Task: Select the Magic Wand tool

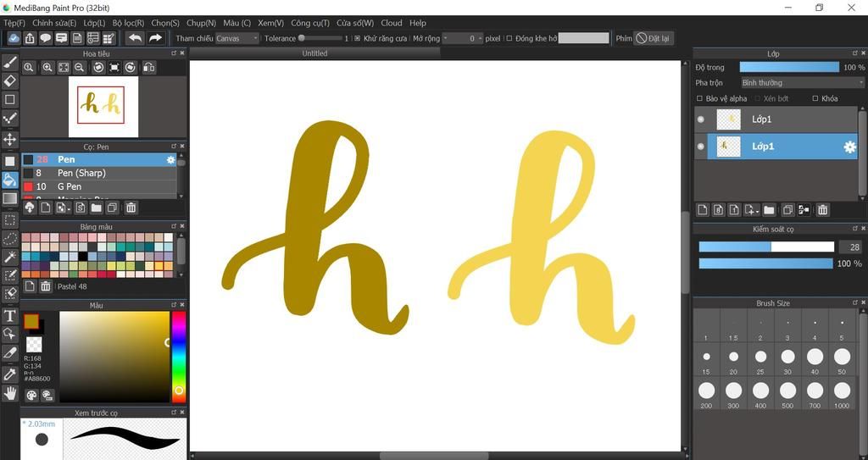Action: [x=10, y=257]
